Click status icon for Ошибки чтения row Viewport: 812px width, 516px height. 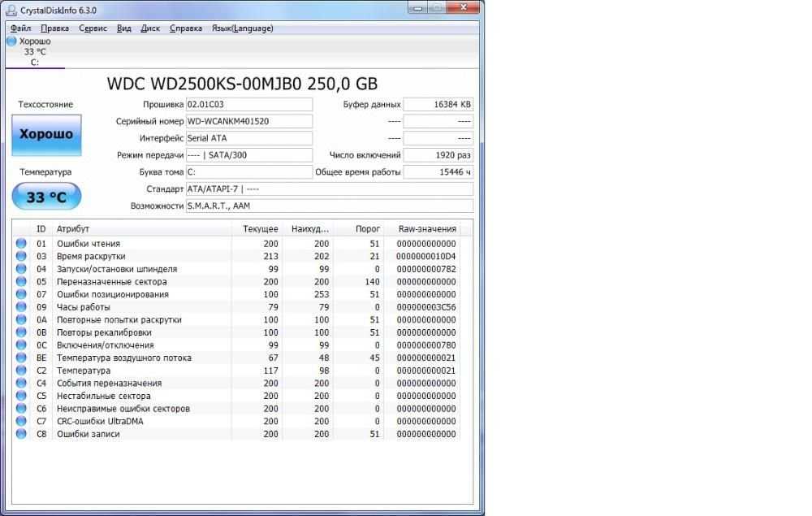tap(21, 243)
